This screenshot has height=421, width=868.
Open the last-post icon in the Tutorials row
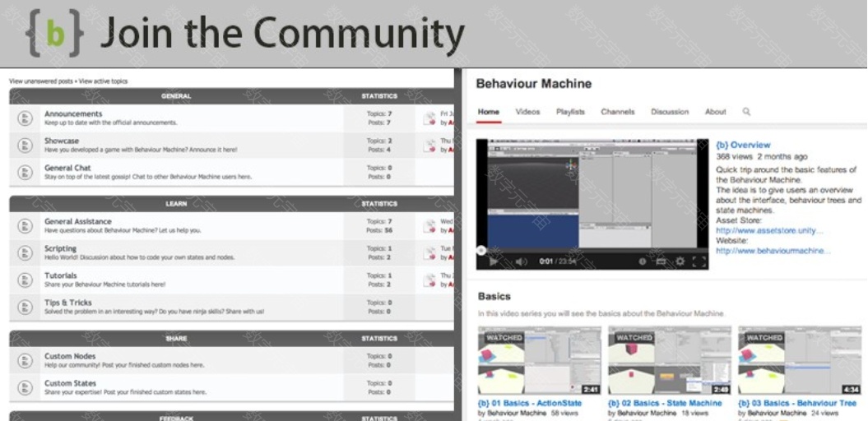[429, 280]
